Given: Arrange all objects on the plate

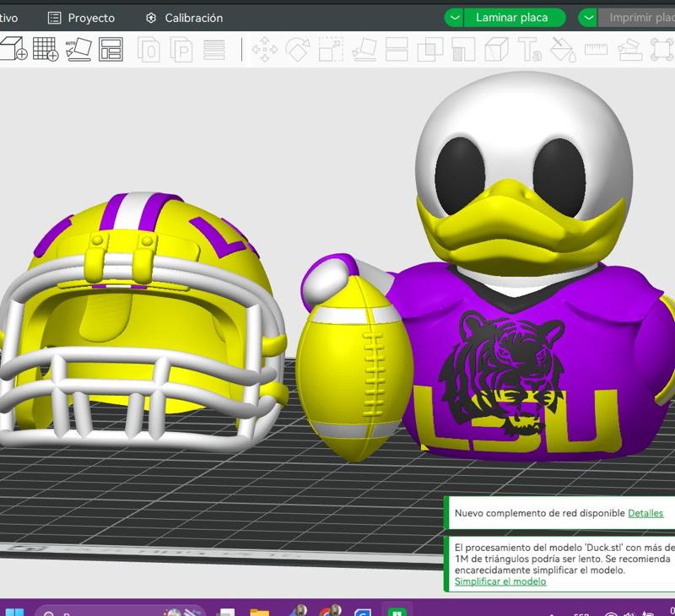Looking at the screenshot, I should [112, 52].
